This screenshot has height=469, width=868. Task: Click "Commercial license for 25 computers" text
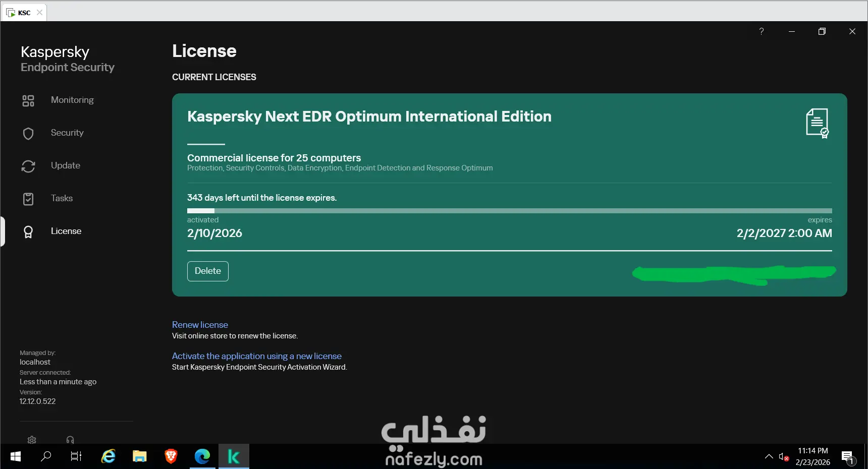pyautogui.click(x=274, y=158)
